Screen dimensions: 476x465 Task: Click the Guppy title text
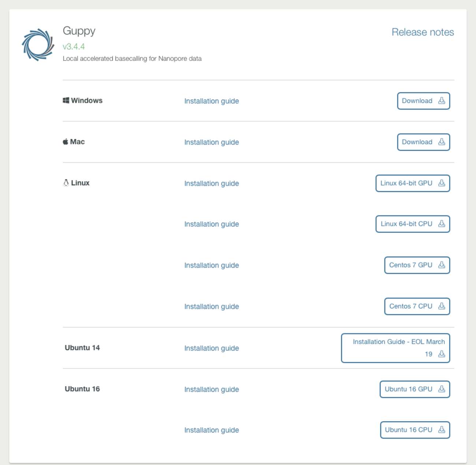79,31
